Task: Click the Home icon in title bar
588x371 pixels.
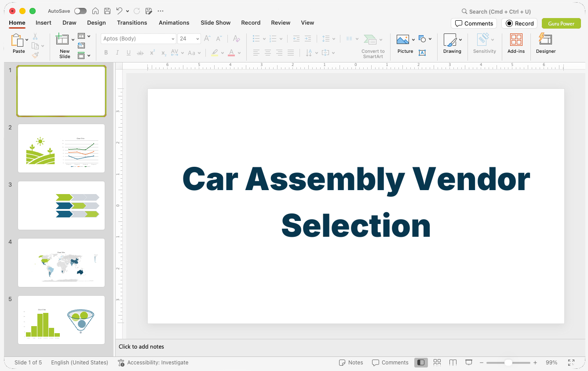Action: pyautogui.click(x=95, y=11)
